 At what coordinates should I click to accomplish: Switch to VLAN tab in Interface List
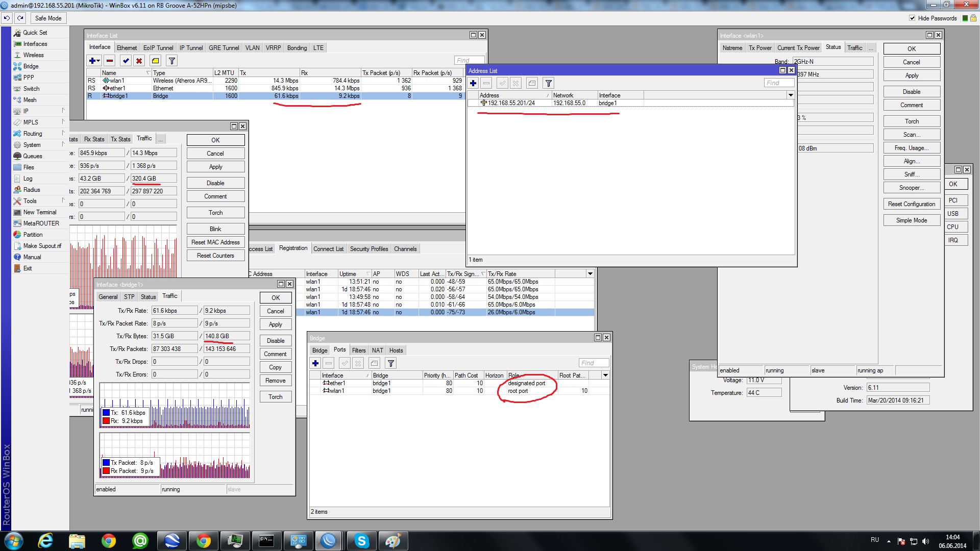point(252,47)
